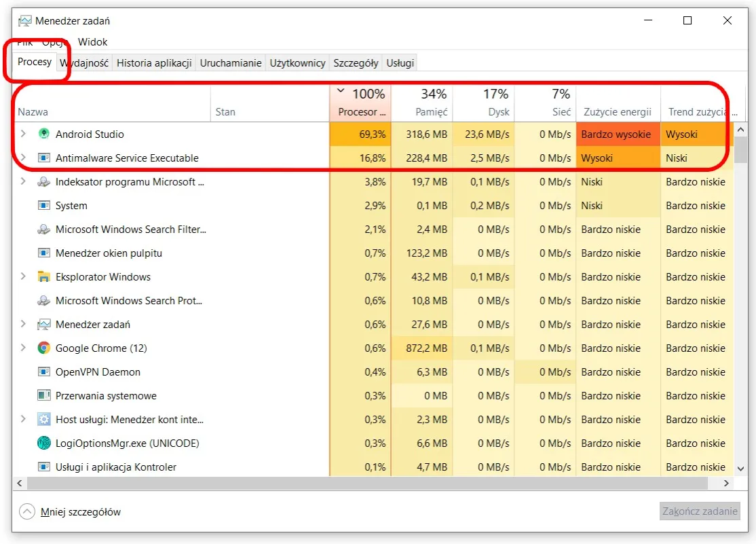This screenshot has height=544, width=756.
Task: Click the Eksplorator Windows folder icon
Action: (45, 276)
